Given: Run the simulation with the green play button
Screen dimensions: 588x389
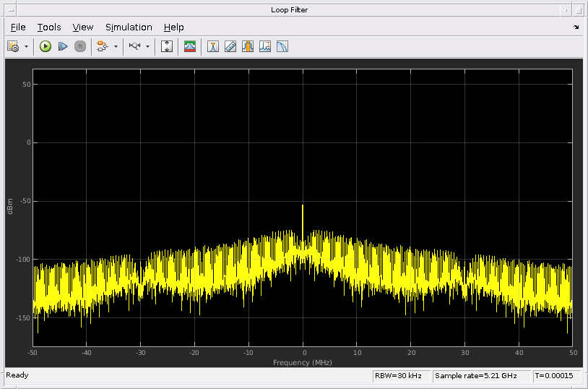Looking at the screenshot, I should pyautogui.click(x=46, y=46).
